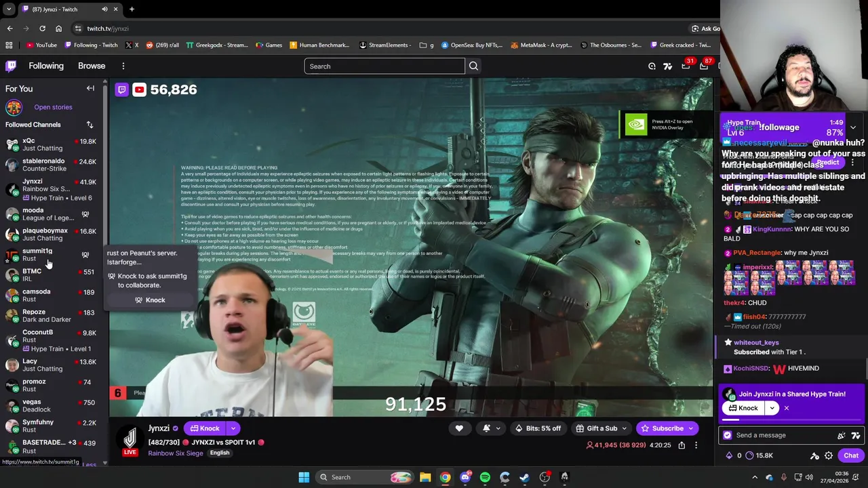
Task: Open the Open stories link
Action: pyautogui.click(x=53, y=107)
